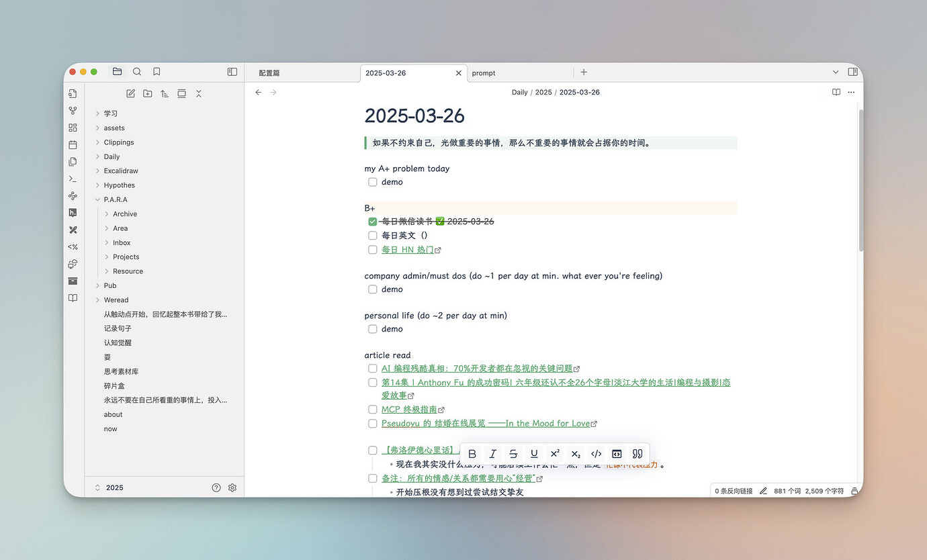Navigate to Daily in the breadcrumb
Screen dimensions: 927x560
tap(520, 92)
